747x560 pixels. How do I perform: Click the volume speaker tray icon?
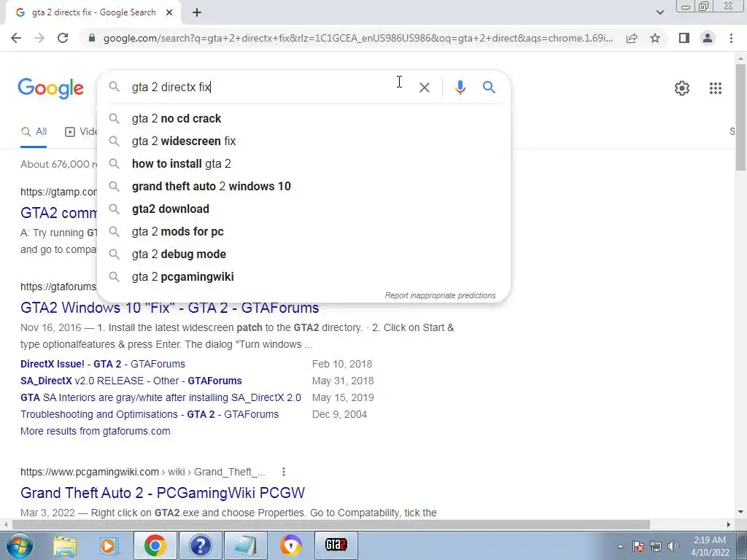[673, 546]
